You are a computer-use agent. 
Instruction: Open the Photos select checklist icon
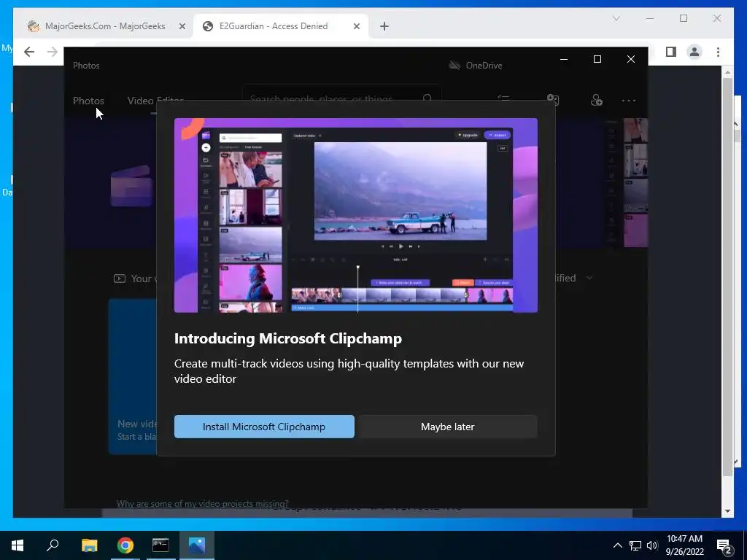point(503,100)
